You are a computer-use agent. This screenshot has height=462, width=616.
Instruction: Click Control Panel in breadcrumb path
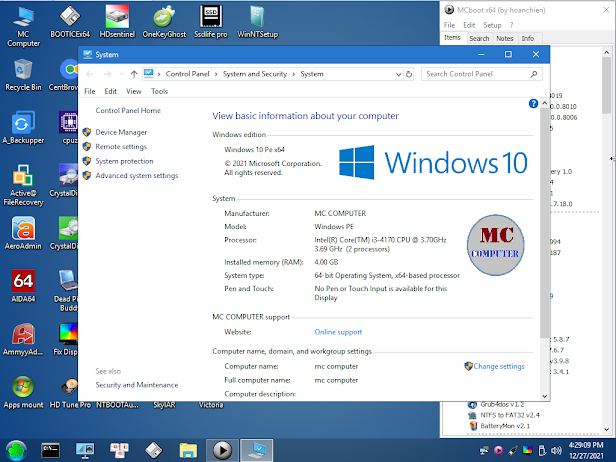tap(187, 74)
